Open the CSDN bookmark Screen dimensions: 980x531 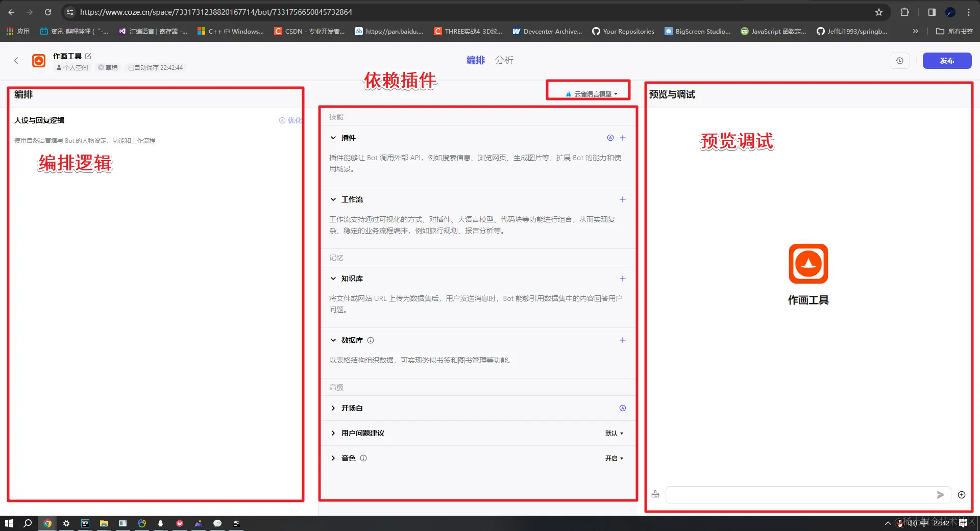(x=309, y=31)
